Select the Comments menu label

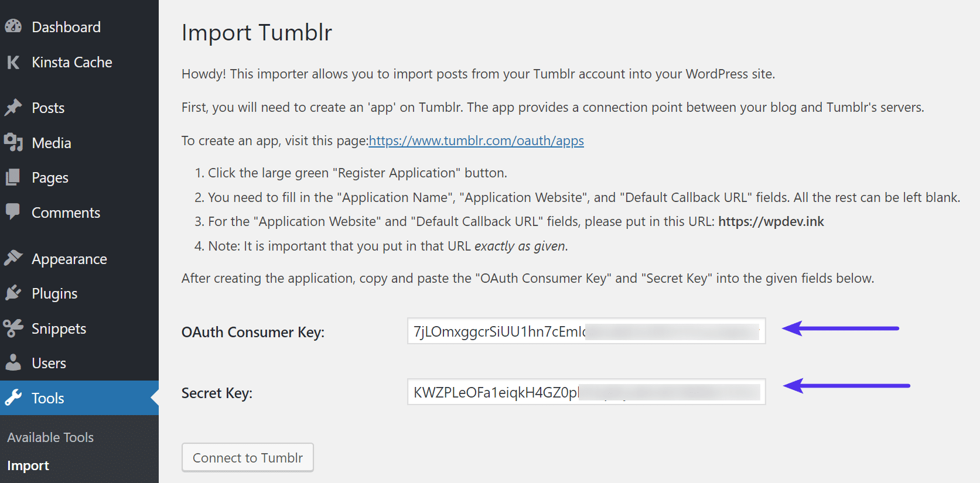point(65,212)
